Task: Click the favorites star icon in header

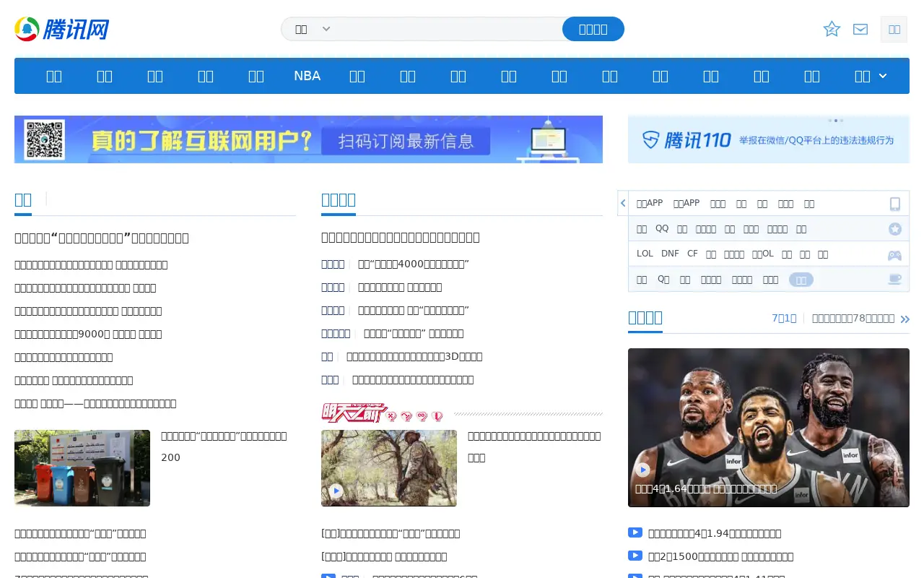Action: tap(832, 29)
